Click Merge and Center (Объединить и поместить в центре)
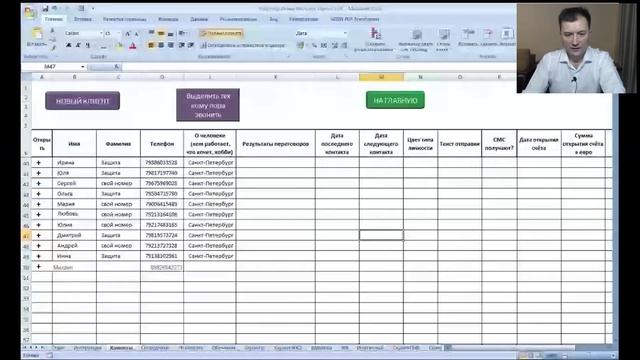Viewport: 640px width, 360px height. (x=242, y=45)
